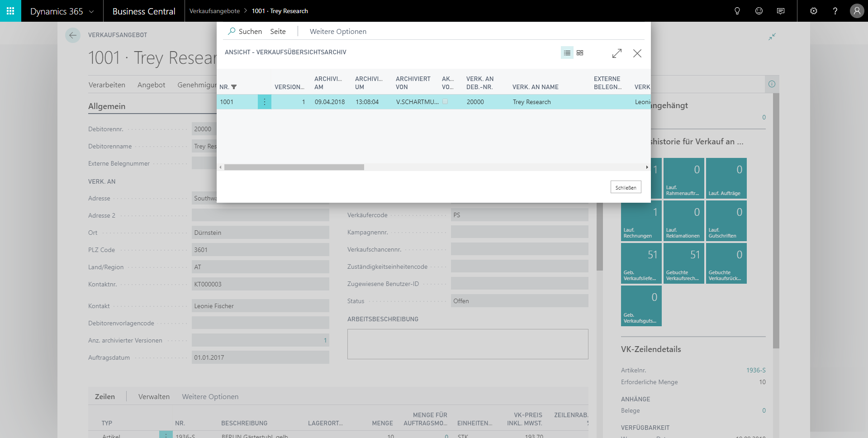Open the smiley feedback icon
The height and width of the screenshot is (438, 868).
[759, 11]
